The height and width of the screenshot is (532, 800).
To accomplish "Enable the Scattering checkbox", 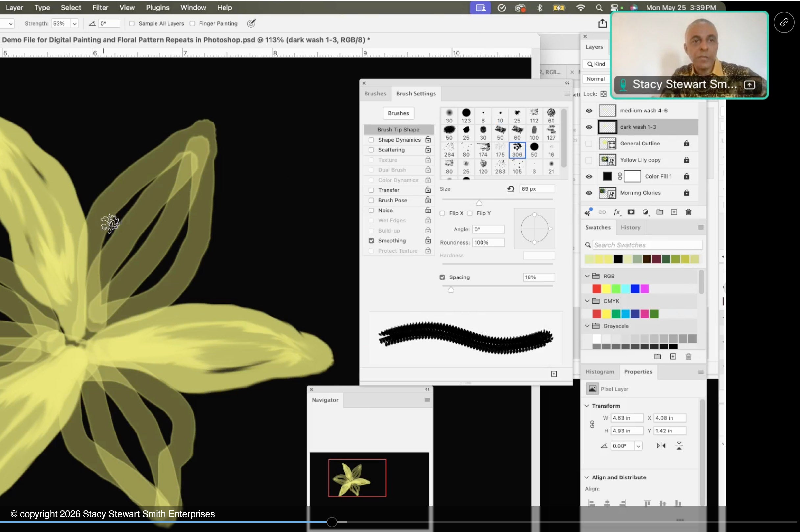I will [x=371, y=150].
